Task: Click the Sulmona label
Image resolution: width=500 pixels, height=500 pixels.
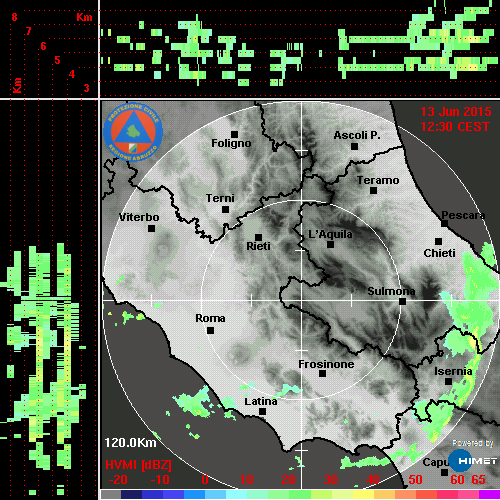Action: [391, 291]
